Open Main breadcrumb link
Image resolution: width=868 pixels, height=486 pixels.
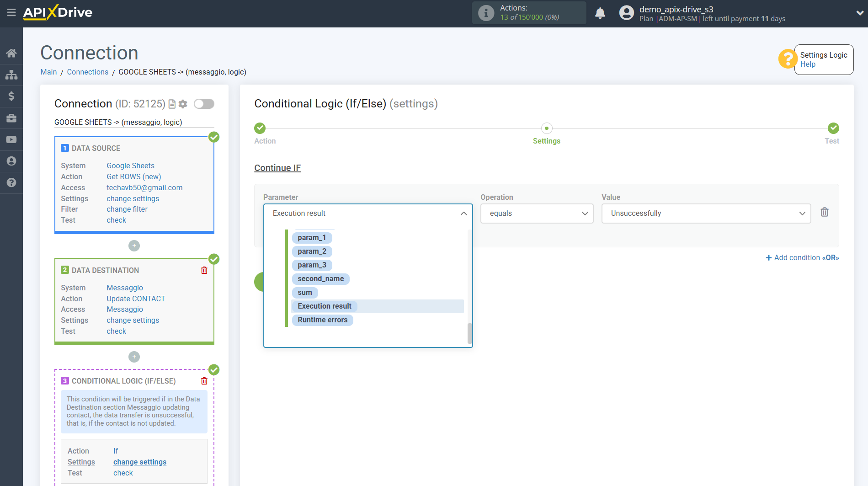tap(48, 72)
